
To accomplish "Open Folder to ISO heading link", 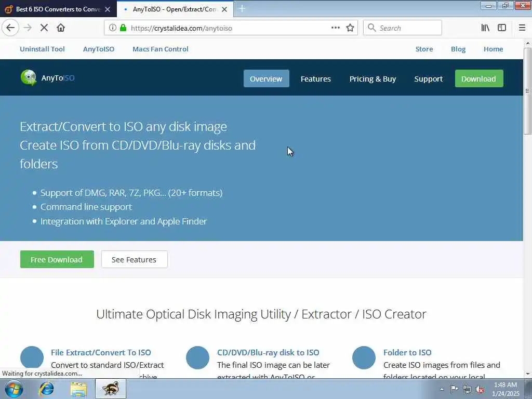I will pos(407,353).
